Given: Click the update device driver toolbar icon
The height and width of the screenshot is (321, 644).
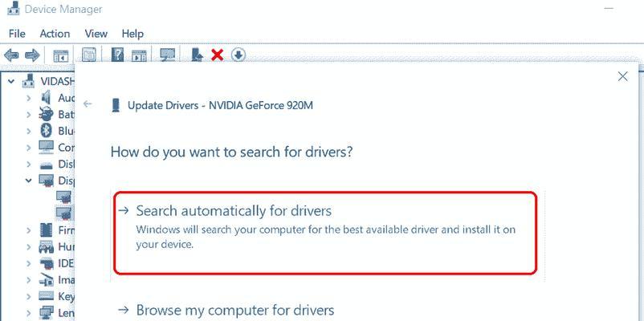Looking at the screenshot, I should tap(197, 55).
